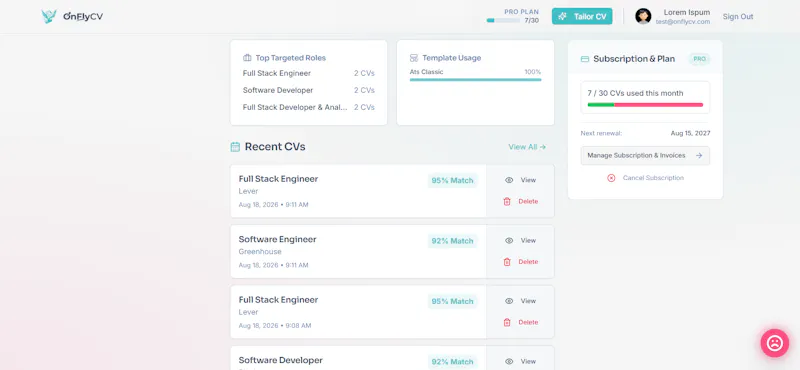This screenshot has height=370, width=800.
Task: Select Full Stack Developer & Anal... role row
Action: click(309, 107)
